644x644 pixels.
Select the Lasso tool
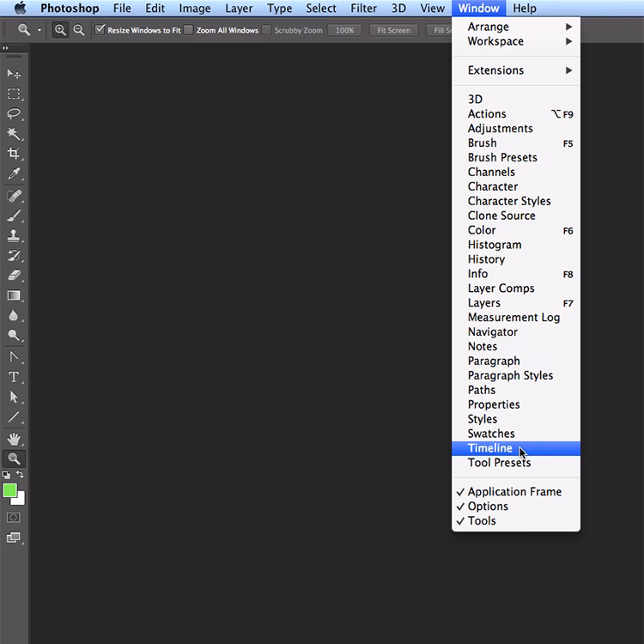pos(14,114)
